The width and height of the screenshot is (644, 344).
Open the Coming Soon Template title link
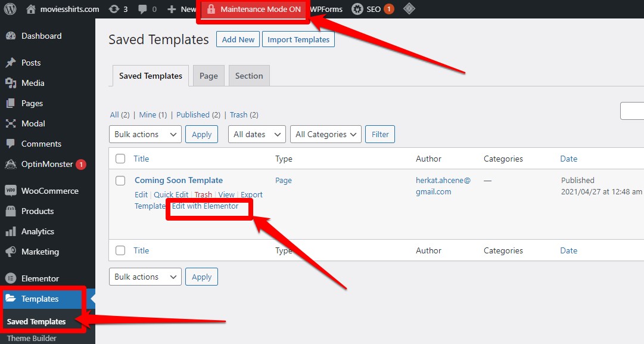[x=179, y=181]
